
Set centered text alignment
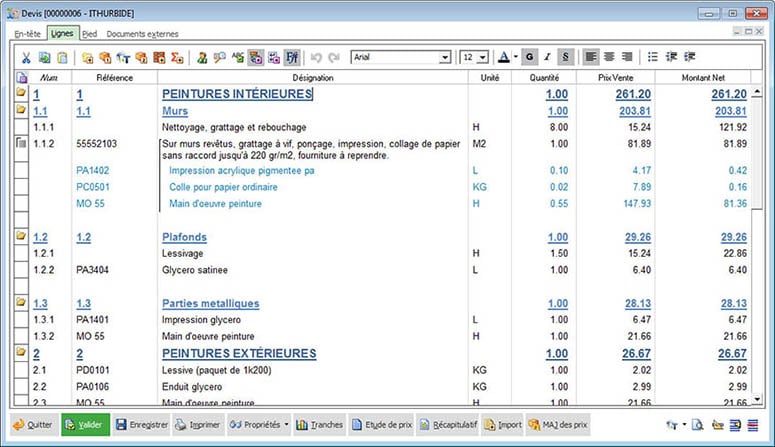pyautogui.click(x=609, y=57)
